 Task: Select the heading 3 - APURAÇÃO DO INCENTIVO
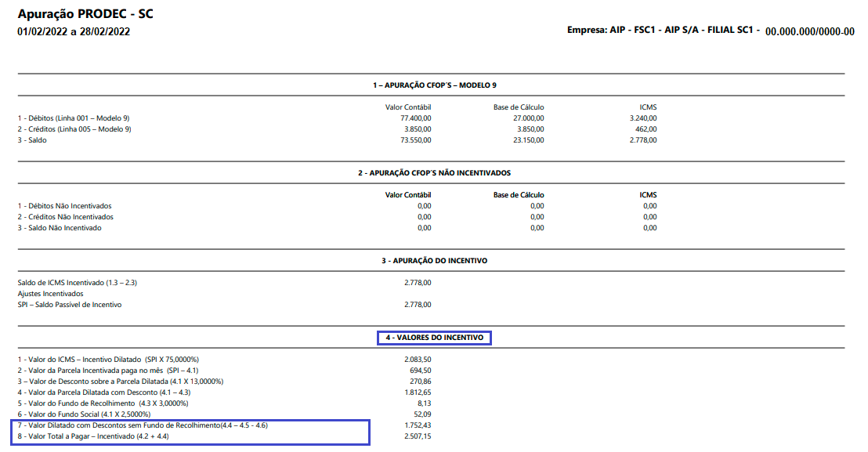coord(435,261)
